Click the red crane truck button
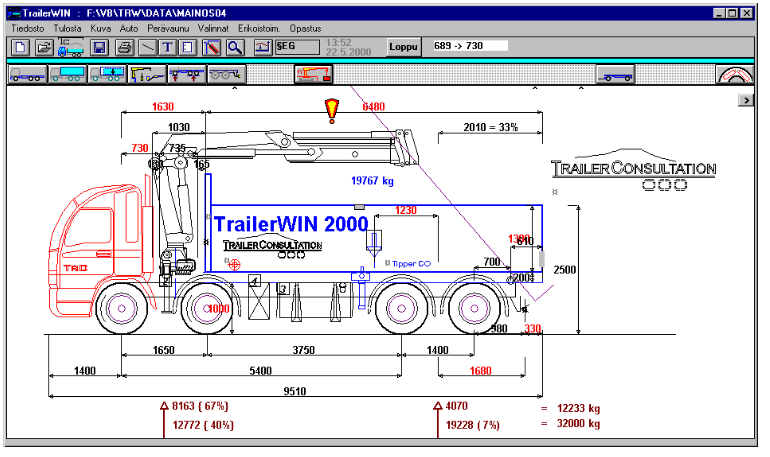Viewport: 770px width, 457px height. point(313,74)
